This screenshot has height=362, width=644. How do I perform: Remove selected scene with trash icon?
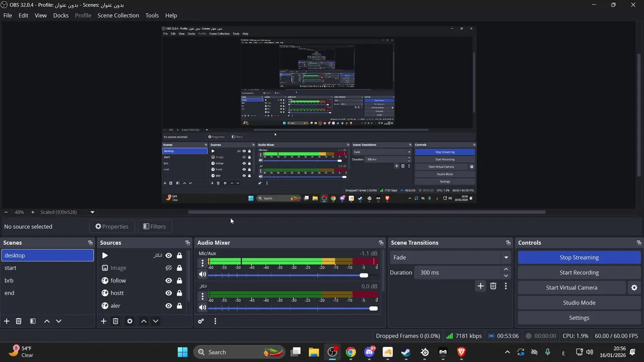19,321
